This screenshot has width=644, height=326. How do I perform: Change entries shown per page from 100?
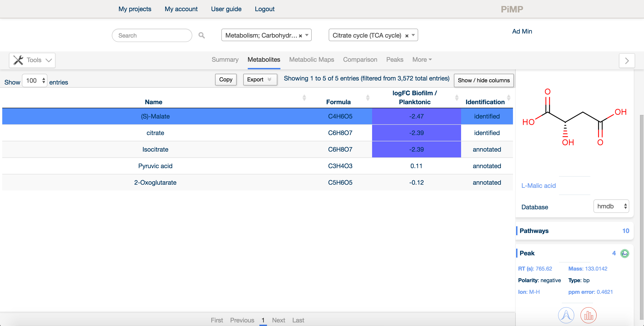pos(34,80)
